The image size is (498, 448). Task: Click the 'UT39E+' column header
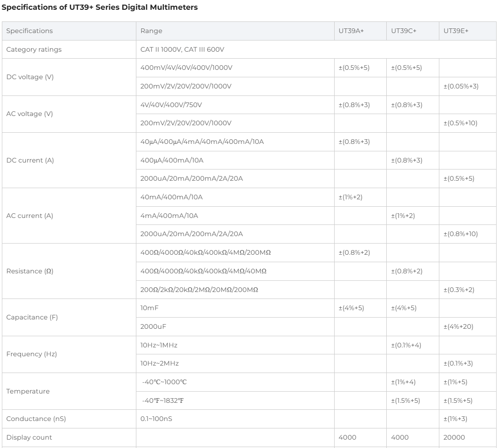pyautogui.click(x=467, y=31)
